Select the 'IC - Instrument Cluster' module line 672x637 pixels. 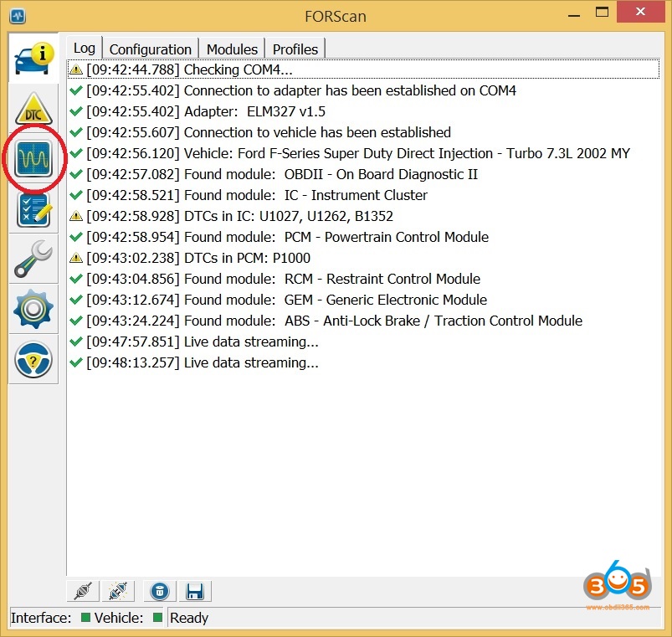point(363,195)
